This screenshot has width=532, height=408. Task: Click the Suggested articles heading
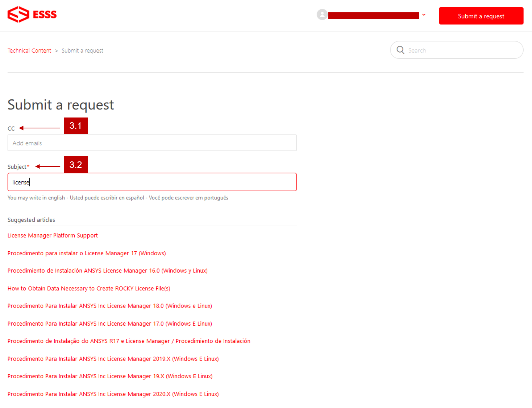point(31,220)
